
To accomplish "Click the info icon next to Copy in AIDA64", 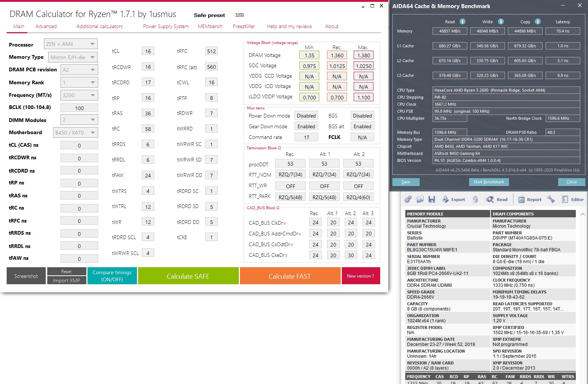I will [538, 21].
